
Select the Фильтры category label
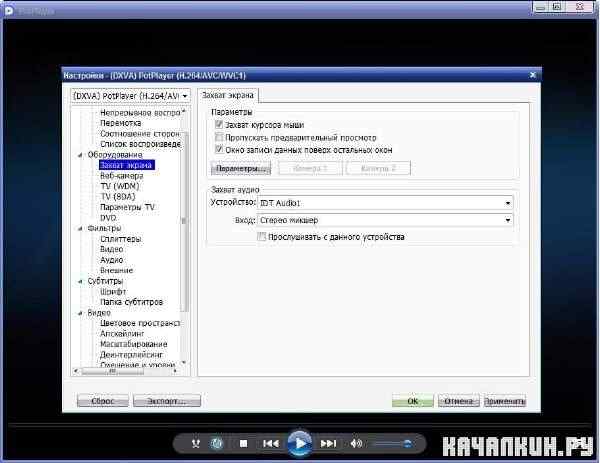coord(104,228)
